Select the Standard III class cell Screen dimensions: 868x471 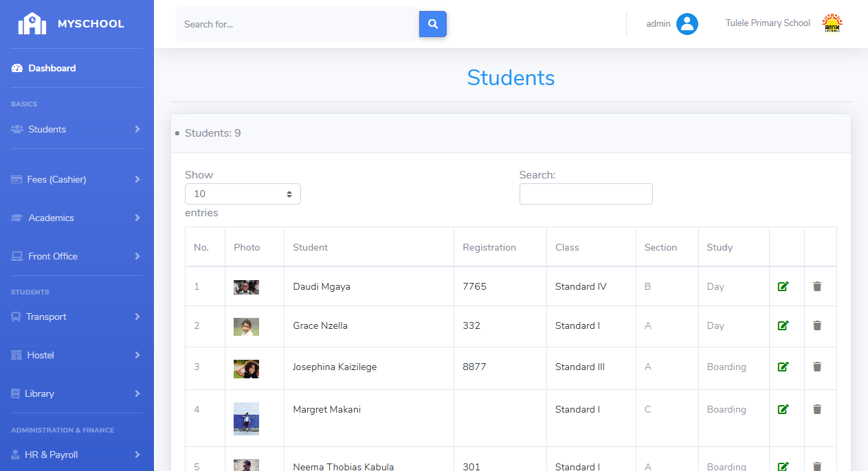point(591,367)
